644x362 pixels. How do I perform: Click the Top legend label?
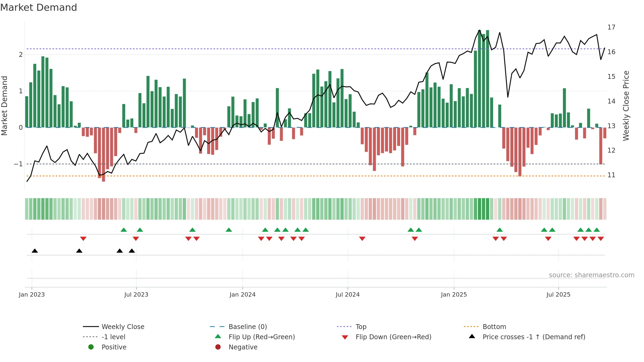click(x=361, y=327)
